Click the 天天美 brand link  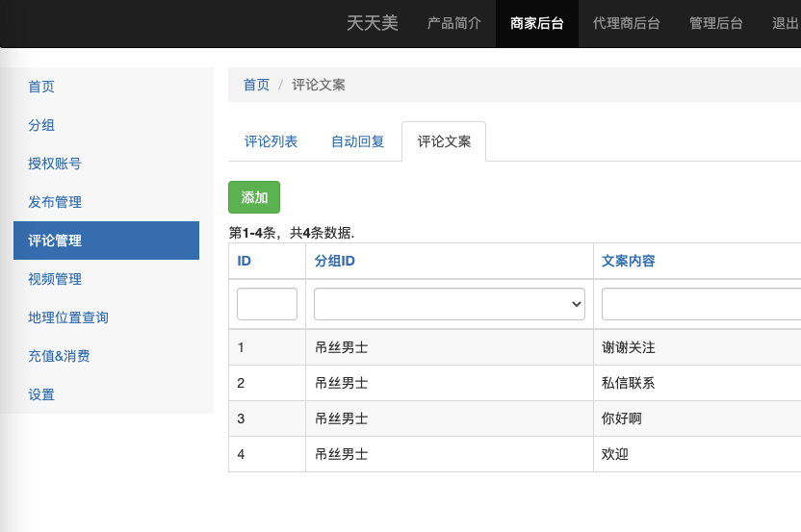coord(372,23)
